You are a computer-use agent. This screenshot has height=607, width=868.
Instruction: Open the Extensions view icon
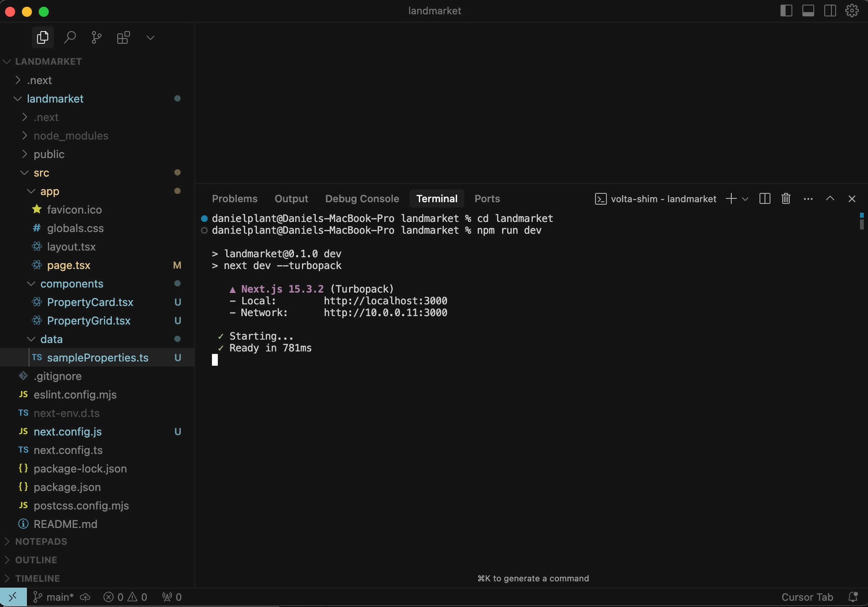coord(123,38)
